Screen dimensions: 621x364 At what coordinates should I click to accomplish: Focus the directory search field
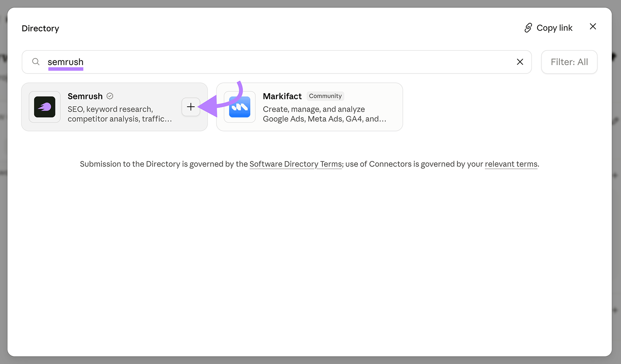pyautogui.click(x=276, y=62)
